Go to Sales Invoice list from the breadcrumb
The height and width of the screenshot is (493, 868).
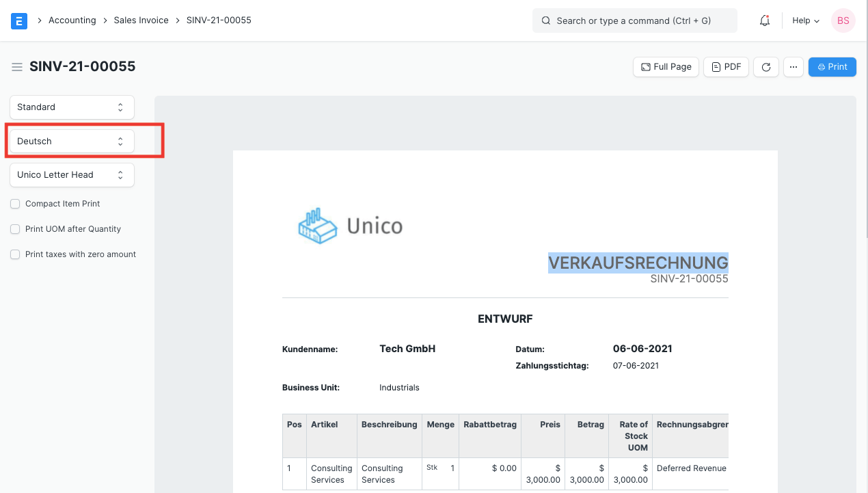141,20
